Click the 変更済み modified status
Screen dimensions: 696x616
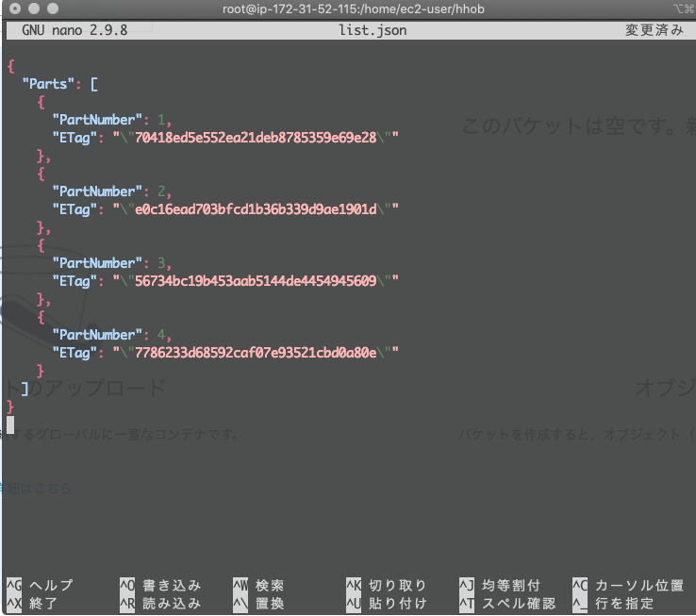[x=655, y=30]
